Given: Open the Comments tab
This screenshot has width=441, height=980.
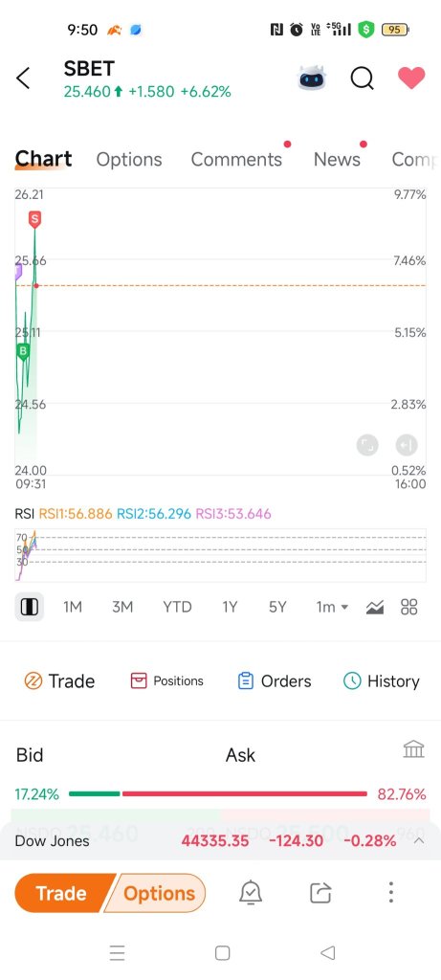Looking at the screenshot, I should 236,160.
